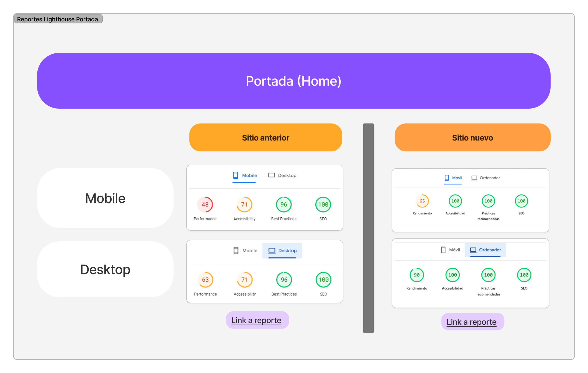Click the old site's 48 Performance gauge
This screenshot has height=373, width=588.
click(205, 205)
